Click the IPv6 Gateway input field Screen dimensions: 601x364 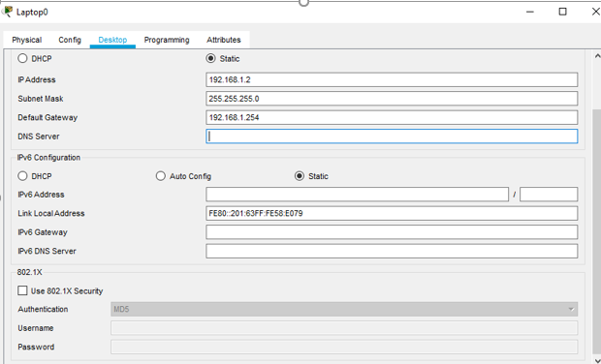(392, 232)
